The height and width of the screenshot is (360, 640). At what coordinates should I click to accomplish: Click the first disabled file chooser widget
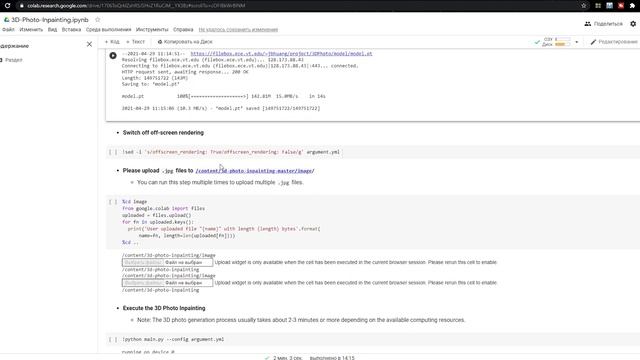click(167, 262)
